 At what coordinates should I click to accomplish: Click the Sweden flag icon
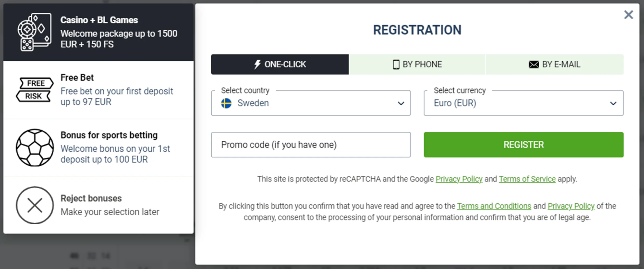pyautogui.click(x=226, y=103)
